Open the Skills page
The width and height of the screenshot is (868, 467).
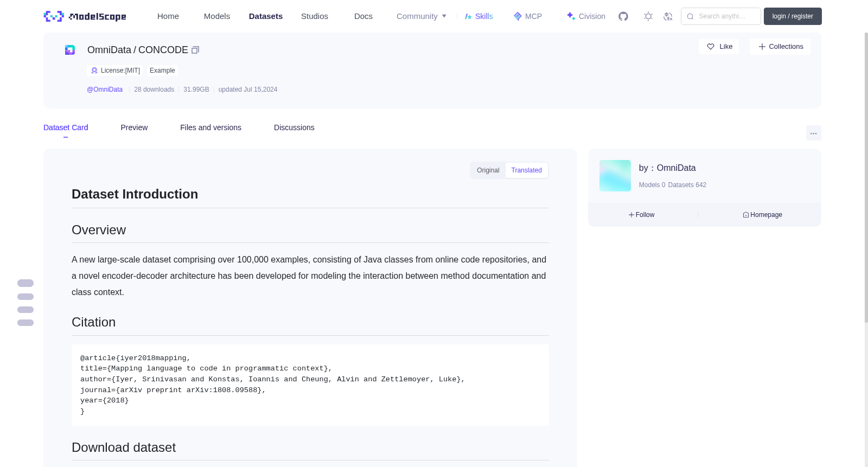coord(478,16)
